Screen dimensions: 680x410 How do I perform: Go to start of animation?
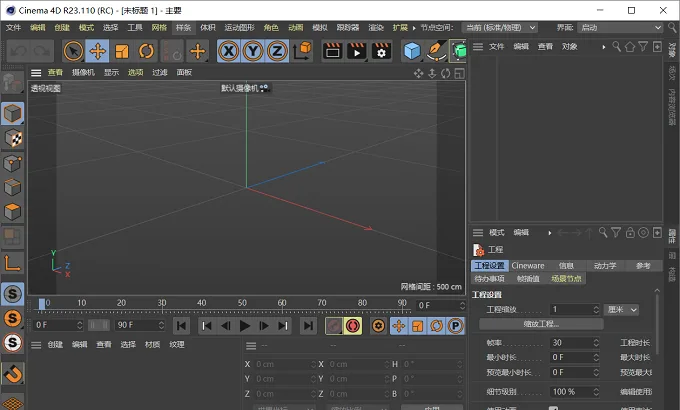coord(181,326)
